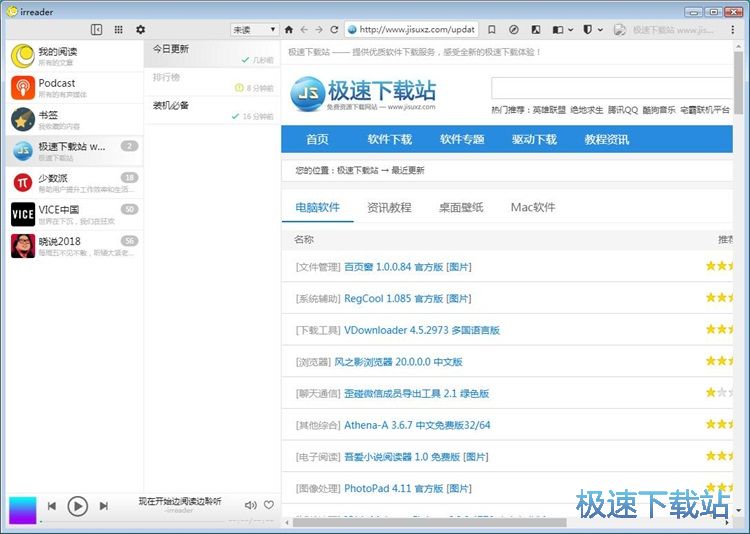Viewport: 750px width, 534px height.
Task: Switch to the 资讯教程 tab
Action: pos(389,207)
